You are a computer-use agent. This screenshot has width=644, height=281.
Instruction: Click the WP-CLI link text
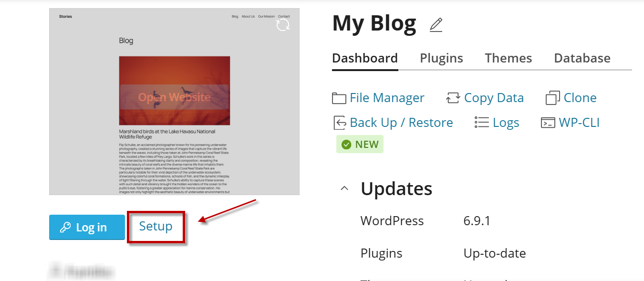tap(579, 123)
